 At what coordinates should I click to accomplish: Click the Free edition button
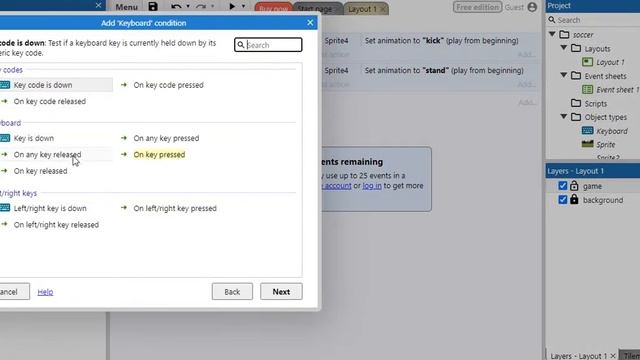pos(477,7)
